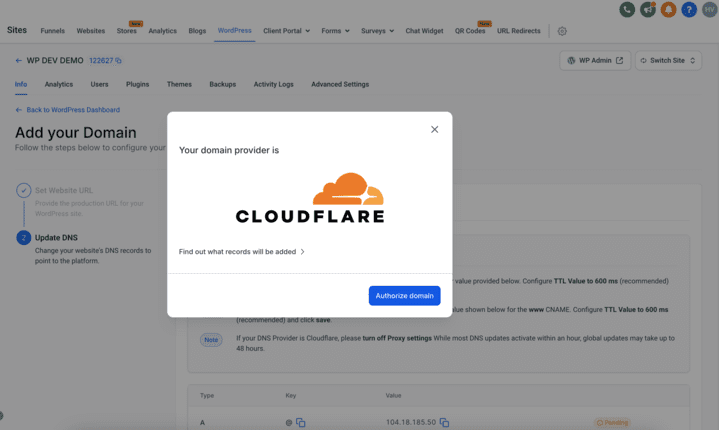Select the Info tab

click(21, 84)
